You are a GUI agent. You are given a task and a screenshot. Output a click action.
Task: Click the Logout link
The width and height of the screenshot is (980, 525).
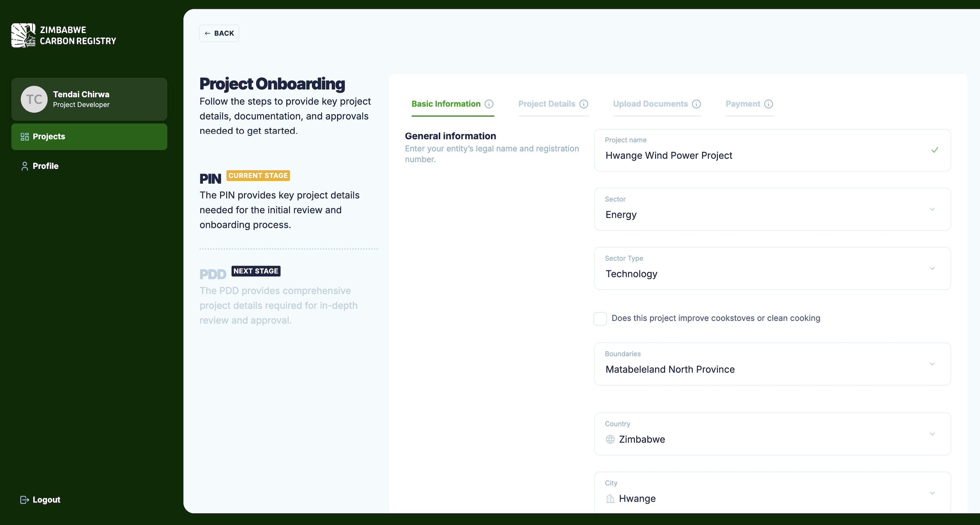(x=40, y=500)
